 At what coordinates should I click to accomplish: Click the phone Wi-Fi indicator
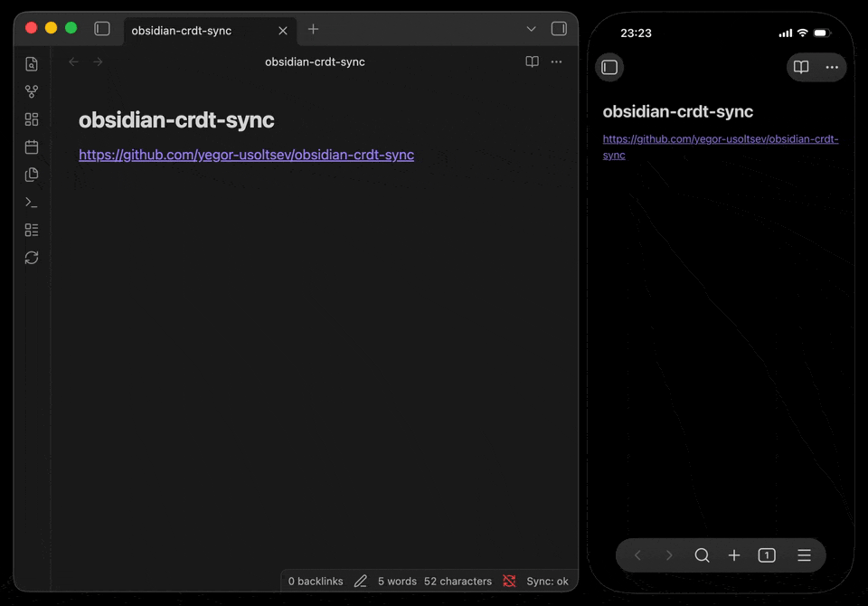click(802, 33)
